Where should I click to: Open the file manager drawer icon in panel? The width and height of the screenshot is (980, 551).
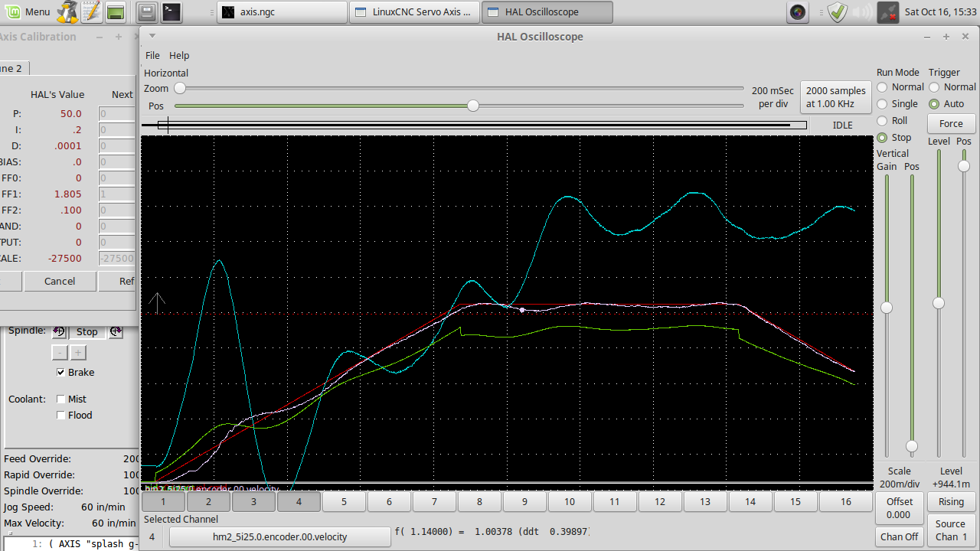coord(149,11)
